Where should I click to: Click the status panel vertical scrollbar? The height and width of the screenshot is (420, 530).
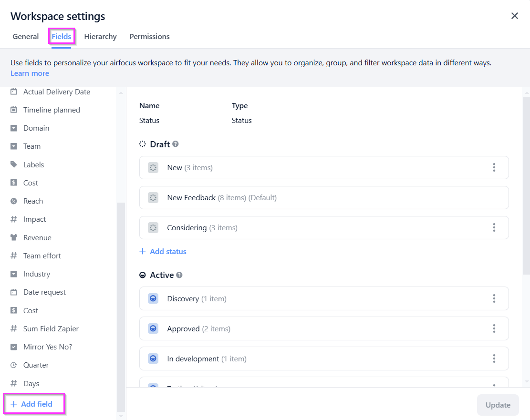[x=526, y=186]
